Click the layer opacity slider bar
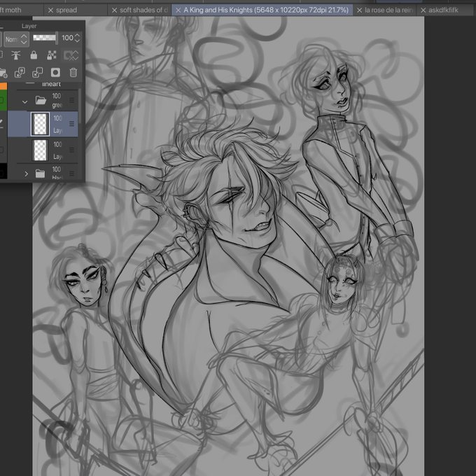476x476 pixels. click(x=45, y=38)
